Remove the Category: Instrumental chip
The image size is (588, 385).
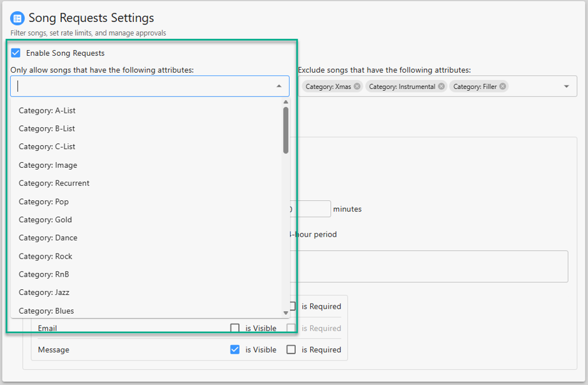coord(442,86)
